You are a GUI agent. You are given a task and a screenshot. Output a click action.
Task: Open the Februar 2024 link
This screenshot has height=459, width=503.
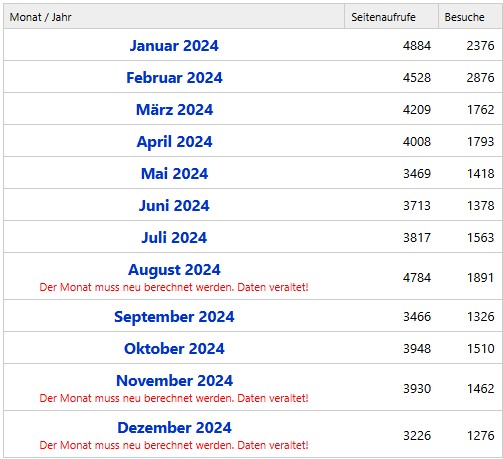pyautogui.click(x=174, y=77)
